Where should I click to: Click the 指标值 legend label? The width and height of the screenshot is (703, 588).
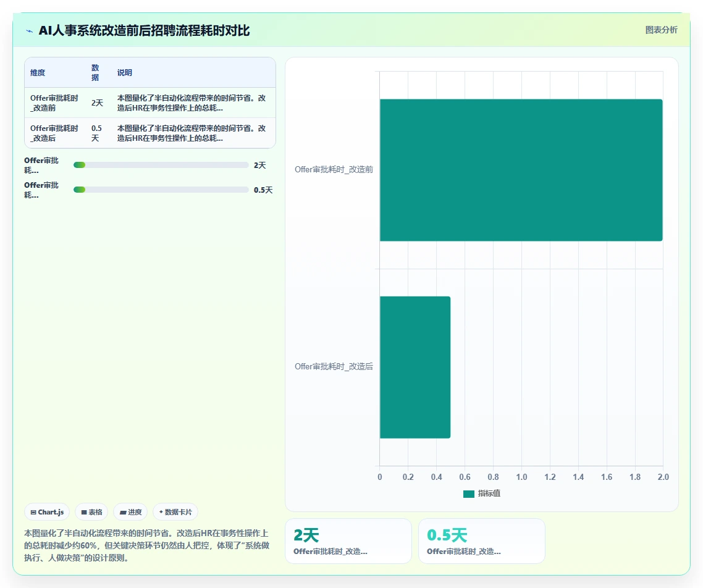pos(489,493)
